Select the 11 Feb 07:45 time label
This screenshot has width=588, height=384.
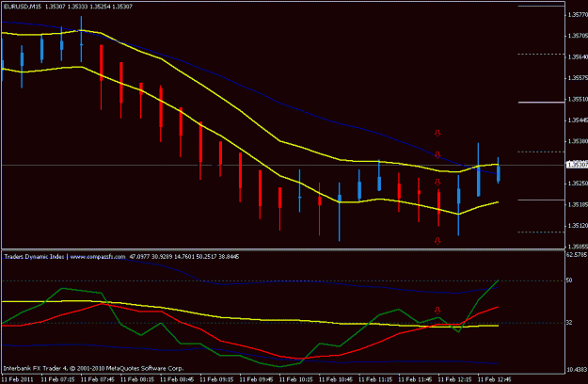tap(98, 379)
